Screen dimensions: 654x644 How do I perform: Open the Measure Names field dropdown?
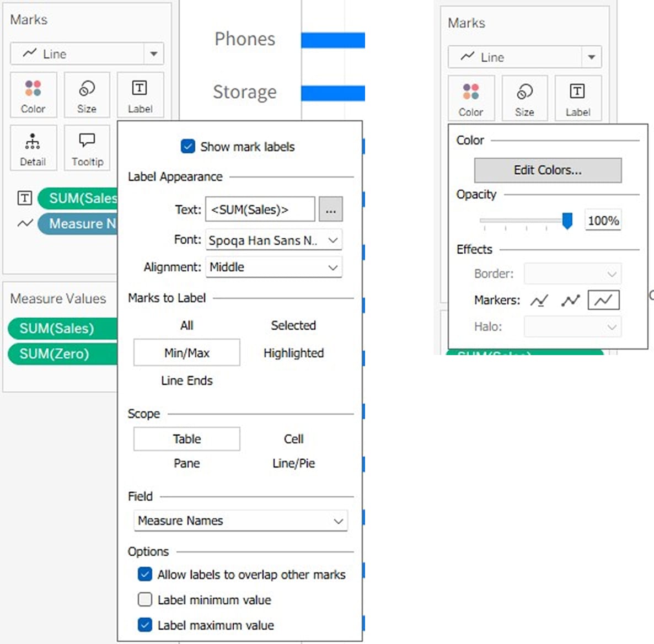coord(240,521)
